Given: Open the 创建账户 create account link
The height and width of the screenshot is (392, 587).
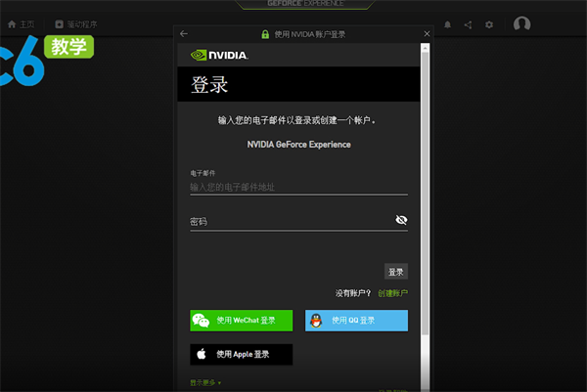Looking at the screenshot, I should [x=392, y=293].
